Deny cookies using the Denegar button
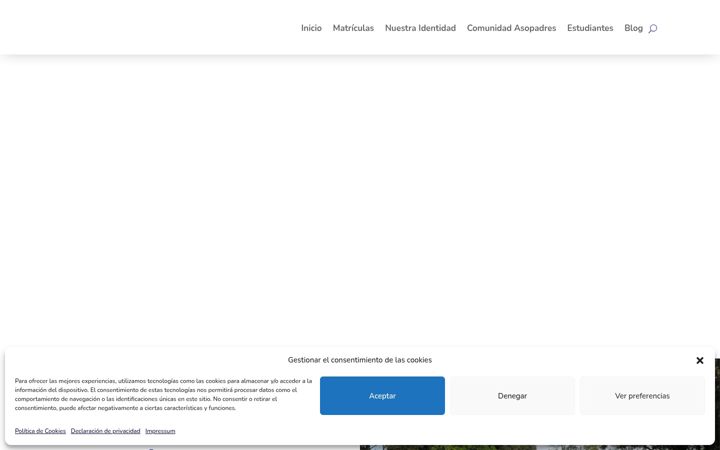Screen dimensions: 720x450 click(512, 395)
